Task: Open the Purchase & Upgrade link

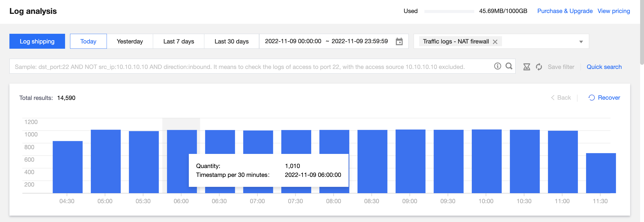Action: [x=565, y=11]
